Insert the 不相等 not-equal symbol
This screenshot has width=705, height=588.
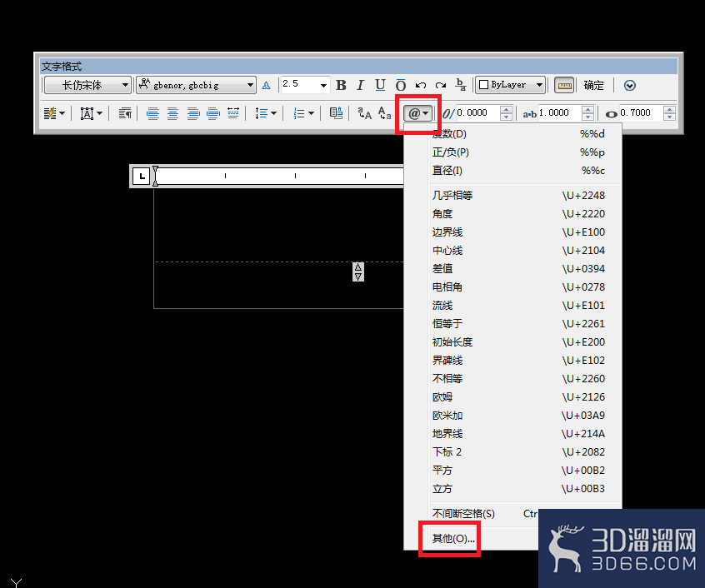518,379
